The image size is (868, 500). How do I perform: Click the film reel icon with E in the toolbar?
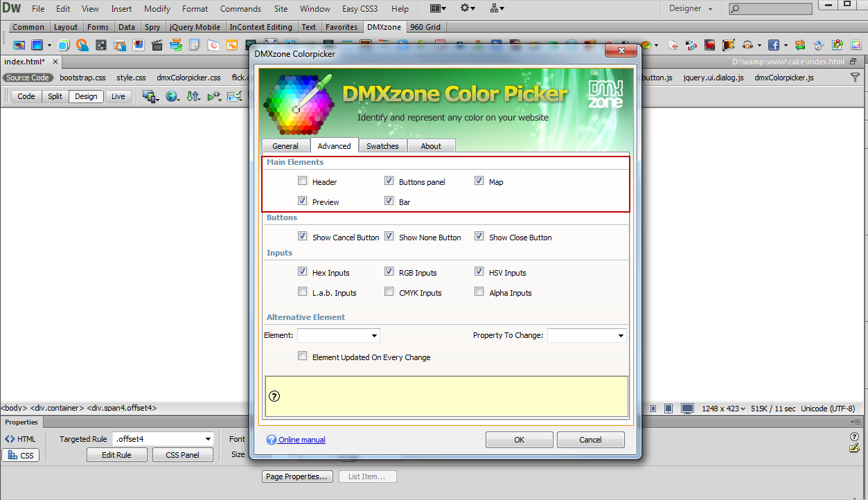tap(729, 45)
